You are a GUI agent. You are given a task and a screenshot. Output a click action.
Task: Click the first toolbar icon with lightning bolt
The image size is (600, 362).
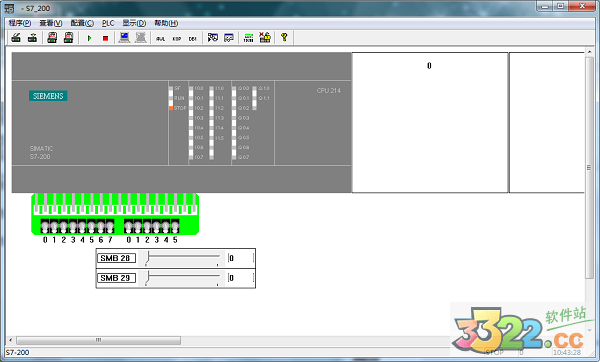pyautogui.click(x=16, y=38)
